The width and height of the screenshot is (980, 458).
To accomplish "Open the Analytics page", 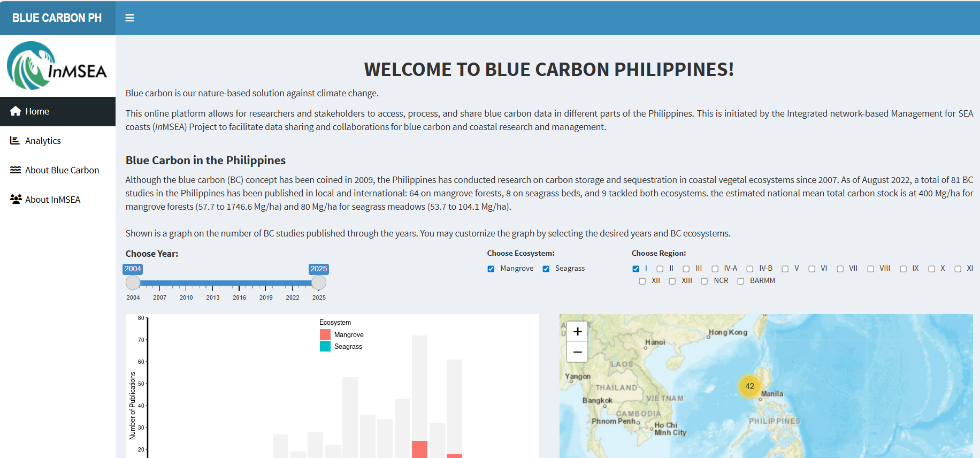I will click(x=43, y=141).
